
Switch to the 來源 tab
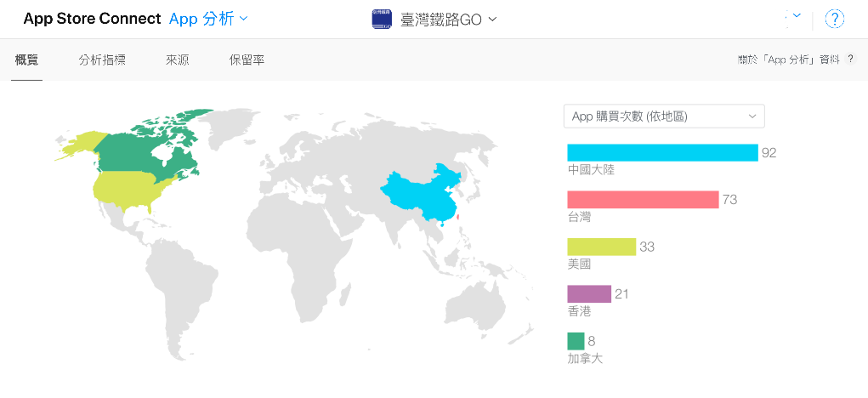(177, 60)
